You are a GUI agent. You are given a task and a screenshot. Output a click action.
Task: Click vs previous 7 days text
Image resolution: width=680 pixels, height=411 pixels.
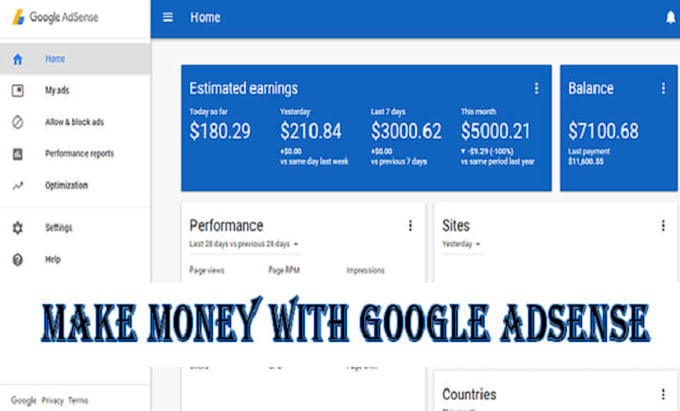coord(399,162)
